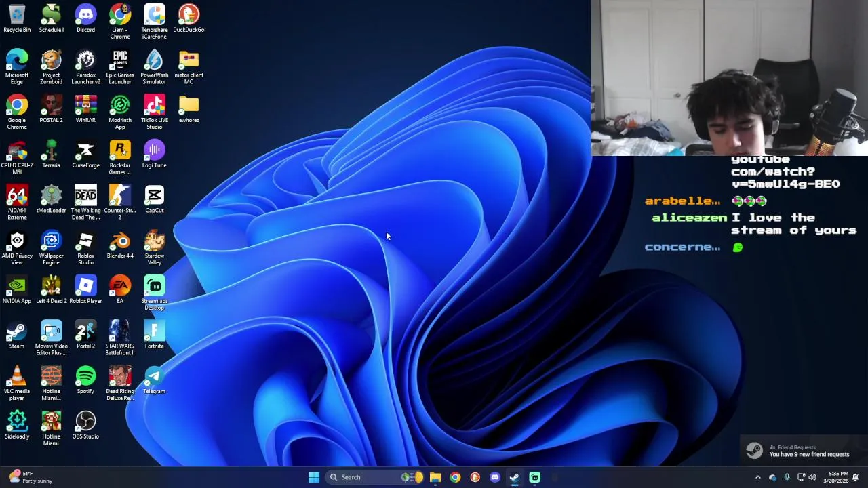The width and height of the screenshot is (868, 488).
Task: Open Wallpaper Engine
Action: (x=51, y=248)
